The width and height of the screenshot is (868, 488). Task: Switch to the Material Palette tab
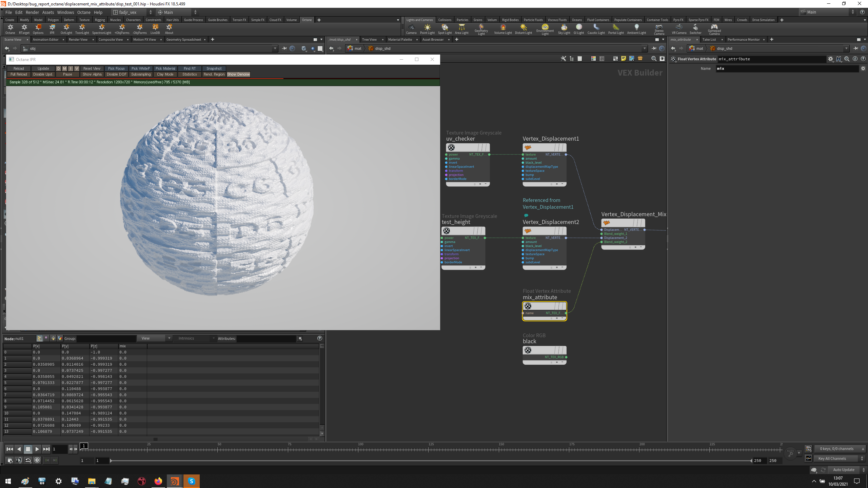point(400,39)
